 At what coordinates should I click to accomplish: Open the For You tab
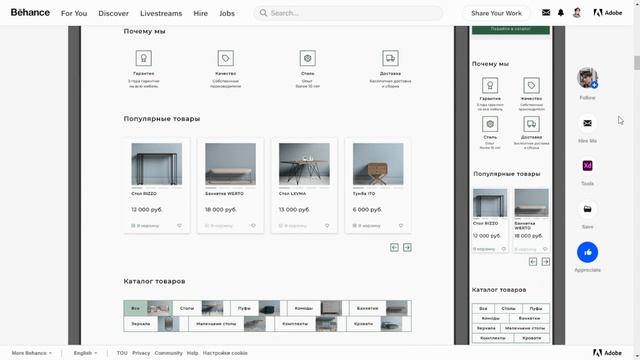click(74, 13)
